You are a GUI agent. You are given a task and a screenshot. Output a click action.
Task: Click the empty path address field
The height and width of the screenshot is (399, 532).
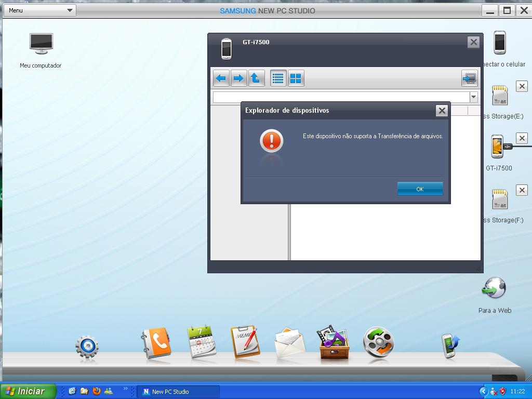[x=341, y=97]
